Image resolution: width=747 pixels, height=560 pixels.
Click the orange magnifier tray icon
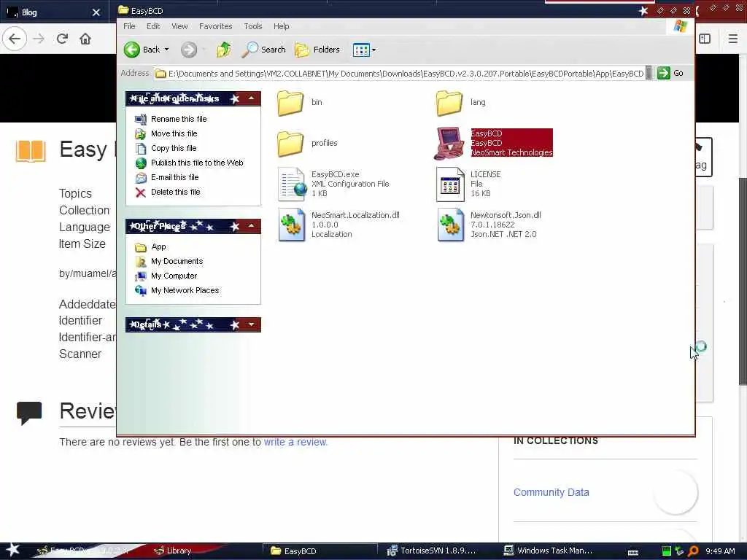(693, 551)
